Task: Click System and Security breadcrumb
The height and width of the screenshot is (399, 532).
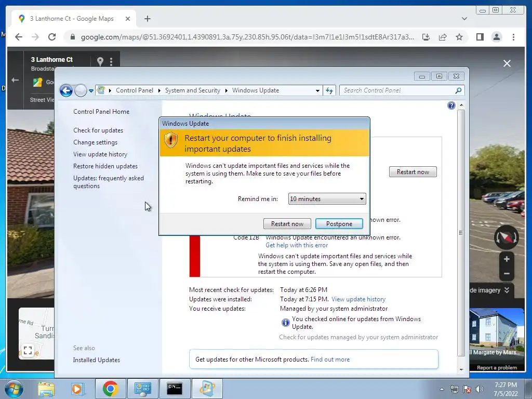Action: click(x=192, y=90)
